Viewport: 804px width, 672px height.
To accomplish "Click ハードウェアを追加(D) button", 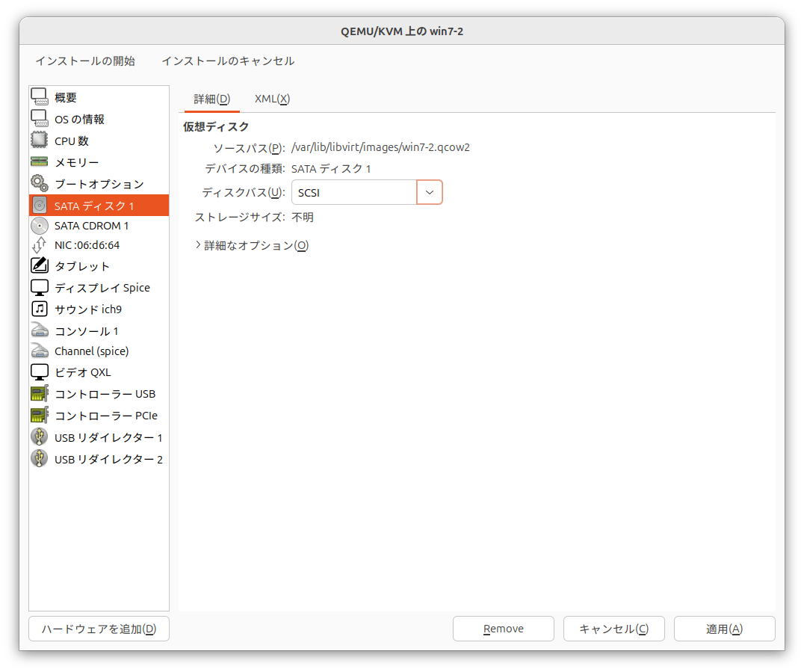I will pos(99,629).
